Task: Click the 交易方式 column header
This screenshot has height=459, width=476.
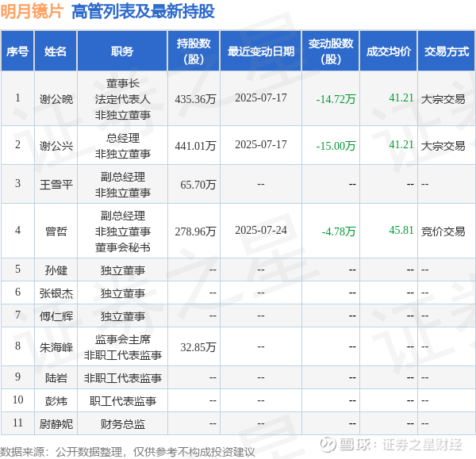Action: (x=447, y=52)
